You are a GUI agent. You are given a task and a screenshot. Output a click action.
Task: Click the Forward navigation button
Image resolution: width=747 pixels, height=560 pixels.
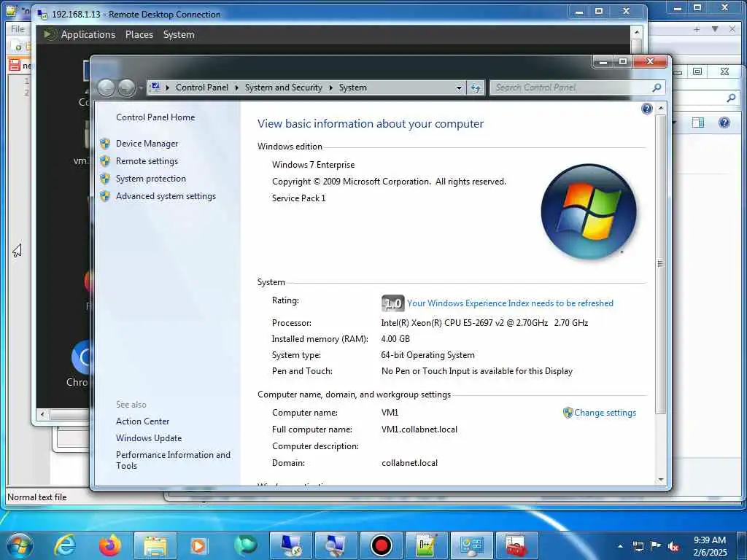click(126, 87)
